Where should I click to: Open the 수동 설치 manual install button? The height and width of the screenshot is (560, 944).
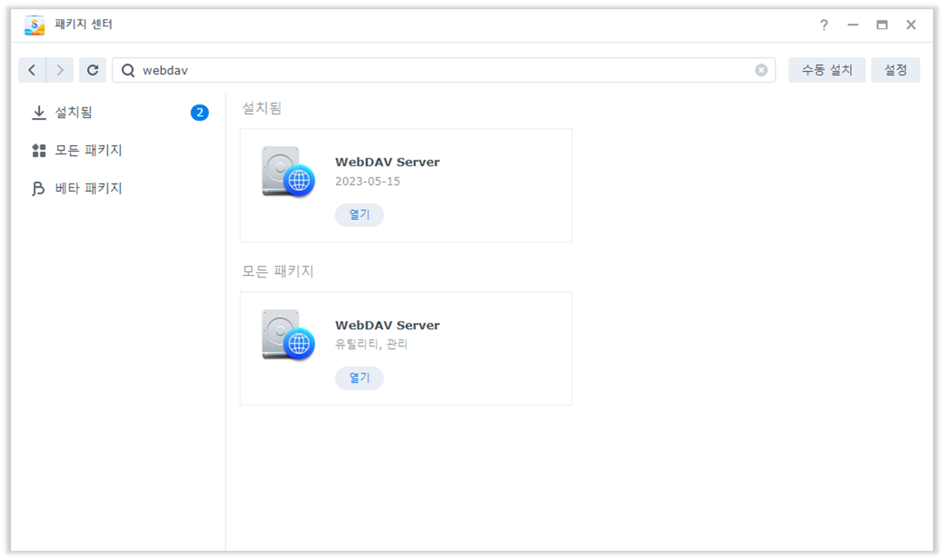pos(827,70)
